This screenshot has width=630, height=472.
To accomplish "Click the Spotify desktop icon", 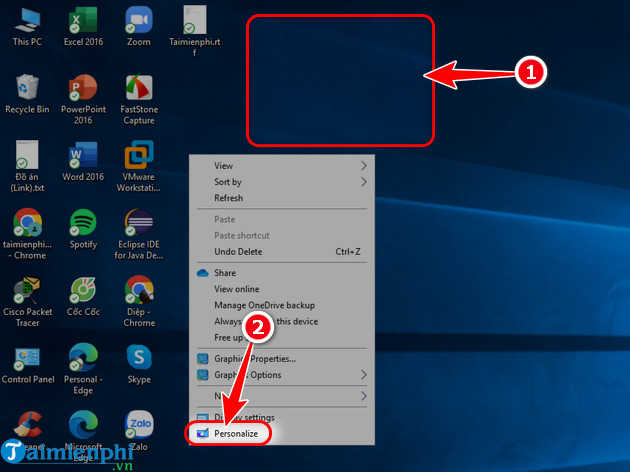I will click(84, 222).
